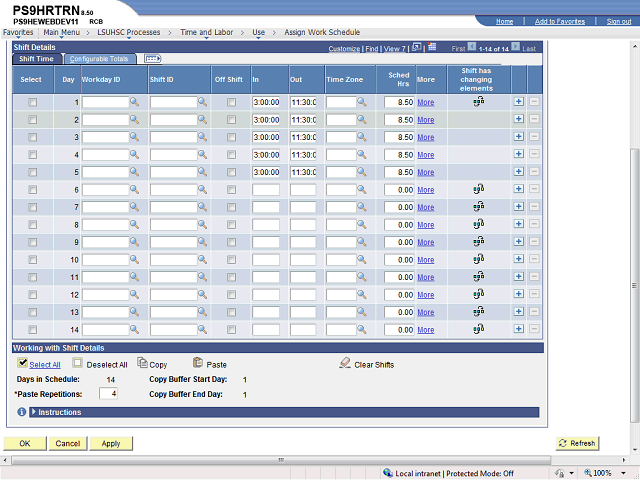Click the Paste Repetitions input field
The height and width of the screenshot is (480, 640).
[x=108, y=394]
